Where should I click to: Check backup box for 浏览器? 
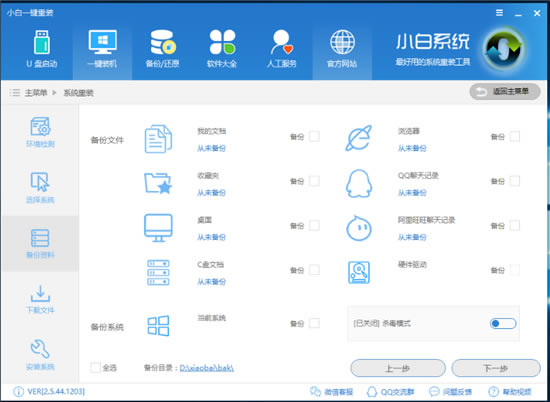point(515,136)
